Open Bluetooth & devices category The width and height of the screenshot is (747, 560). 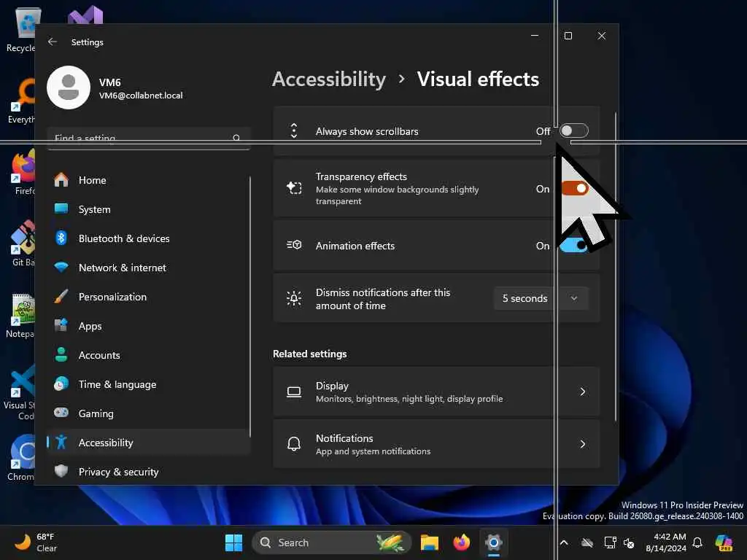click(149, 238)
